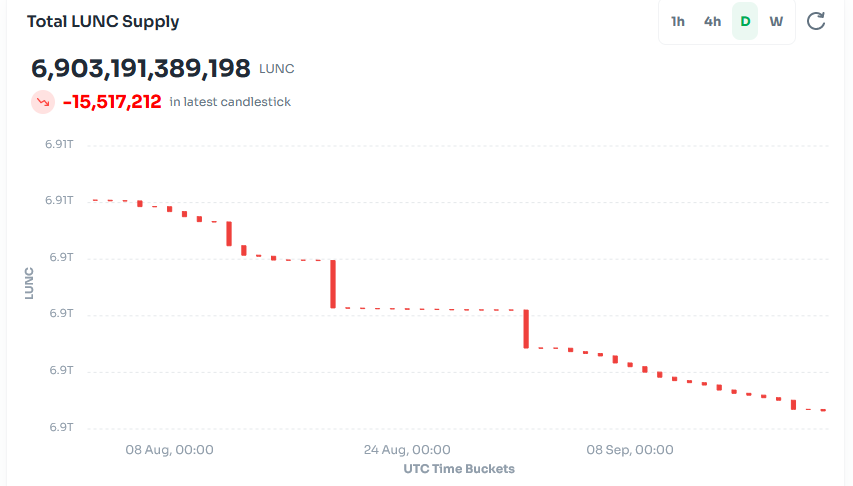Click the vertical LUNC y-axis label
The width and height of the screenshot is (853, 486).
pyautogui.click(x=28, y=283)
